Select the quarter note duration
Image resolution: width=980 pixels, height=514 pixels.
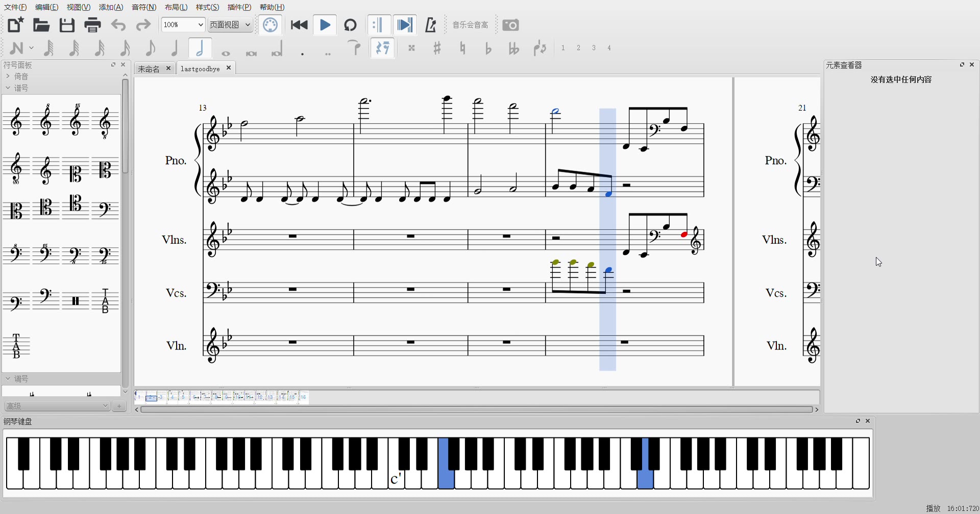click(175, 48)
